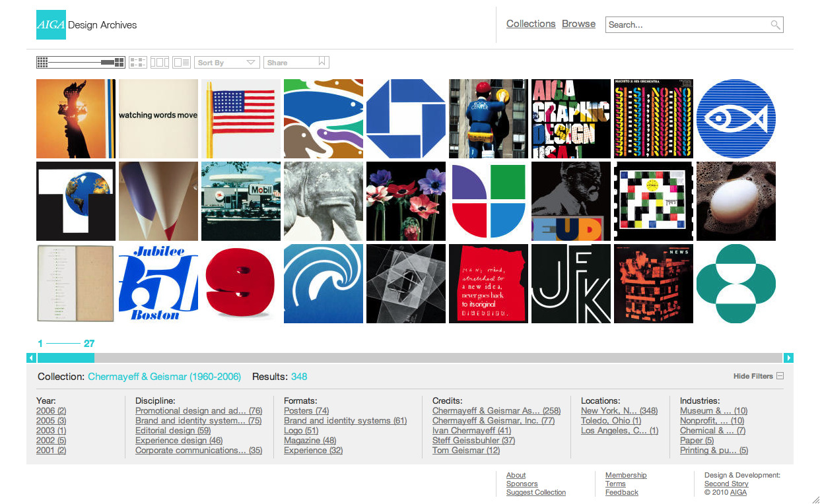820x504 pixels.
Task: Click the search magnifier icon
Action: 775,25
